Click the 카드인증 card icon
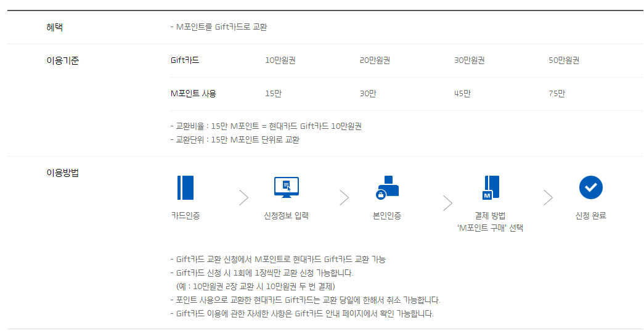644x336 pixels. click(x=185, y=187)
